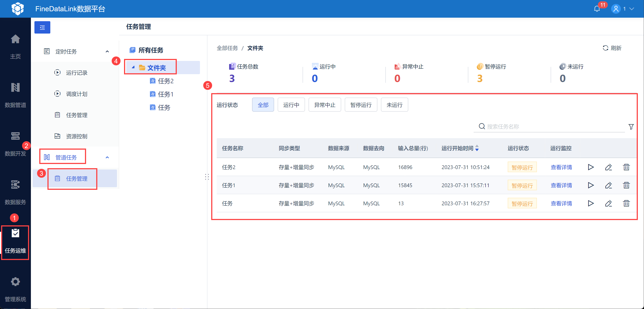The width and height of the screenshot is (644, 309).
Task: Click the notification bell icon
Action: click(x=597, y=9)
